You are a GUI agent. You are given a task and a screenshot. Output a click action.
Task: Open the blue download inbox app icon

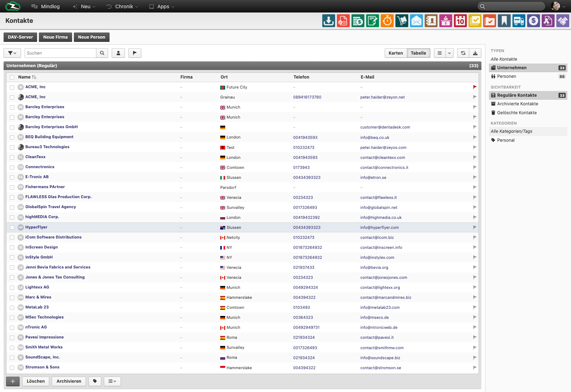pyautogui.click(x=328, y=21)
